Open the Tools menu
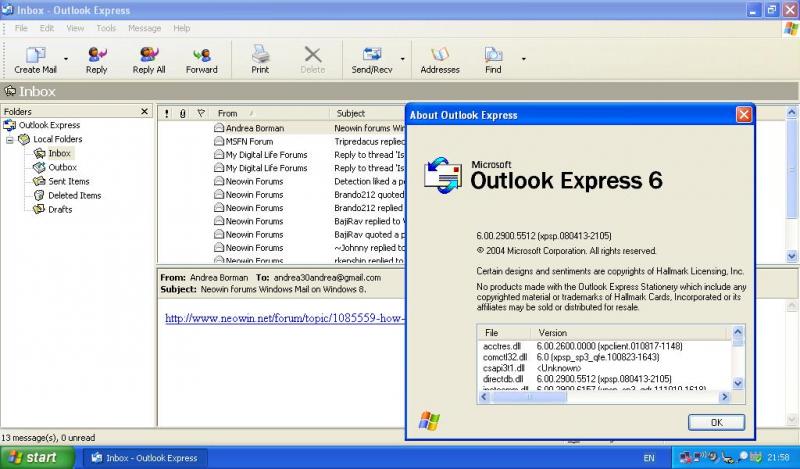Viewport: 800px width, 469px height. (106, 28)
